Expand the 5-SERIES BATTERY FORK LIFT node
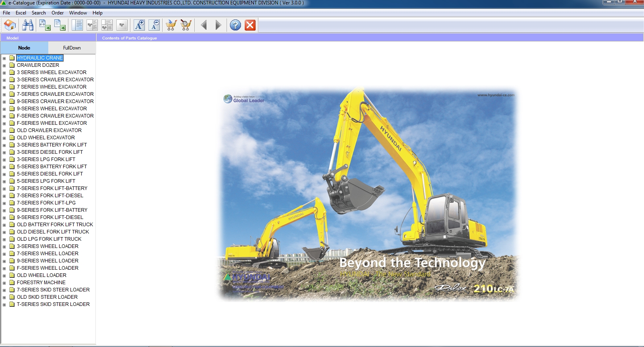644x347 pixels. [x=4, y=167]
